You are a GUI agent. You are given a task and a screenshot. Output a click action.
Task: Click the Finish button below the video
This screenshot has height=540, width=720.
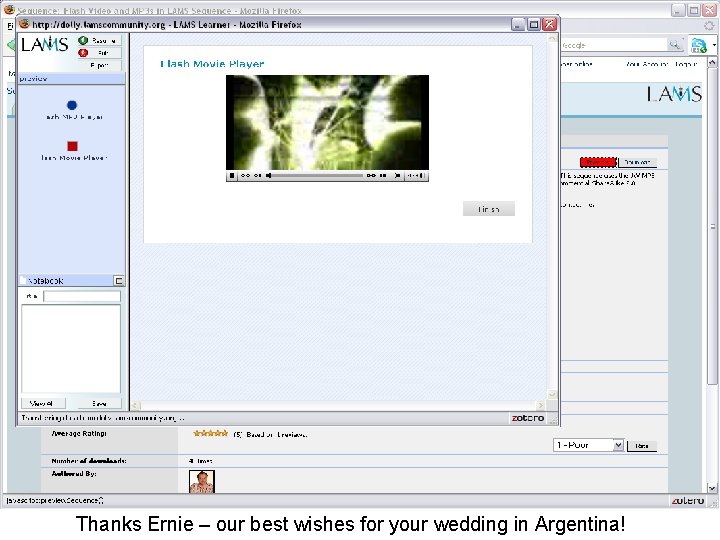pos(489,209)
